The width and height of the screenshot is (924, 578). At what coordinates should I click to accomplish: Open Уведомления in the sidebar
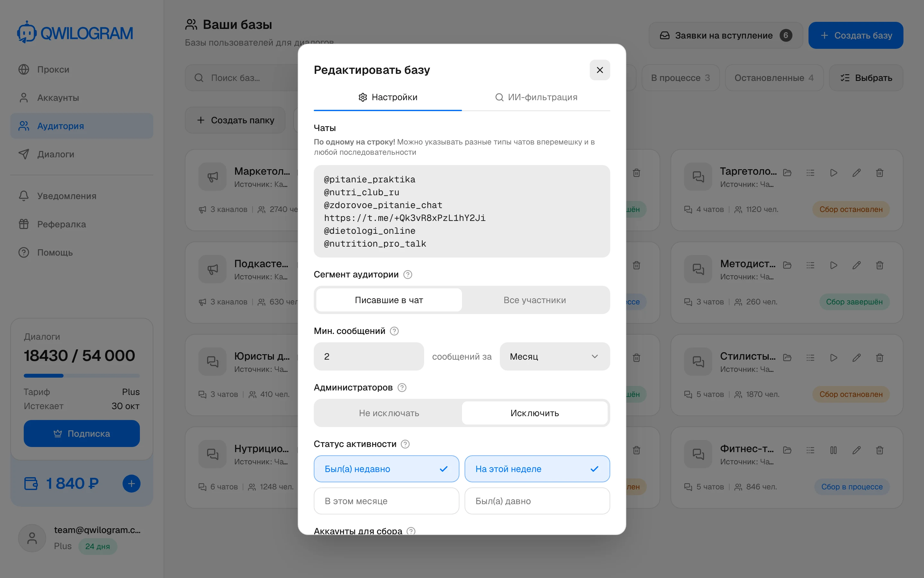click(x=82, y=196)
